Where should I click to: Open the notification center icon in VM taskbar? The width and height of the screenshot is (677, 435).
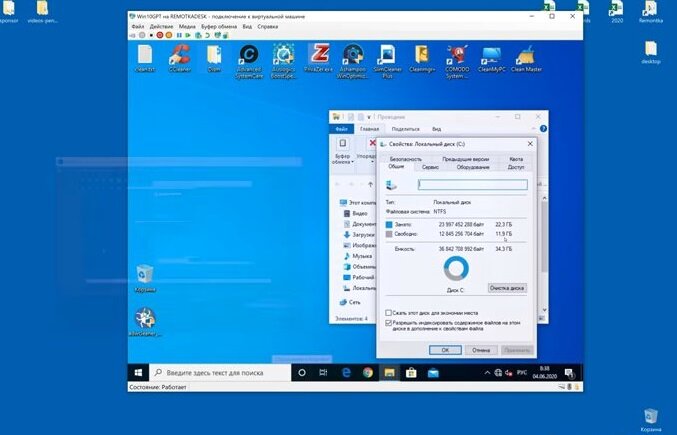tap(569, 373)
